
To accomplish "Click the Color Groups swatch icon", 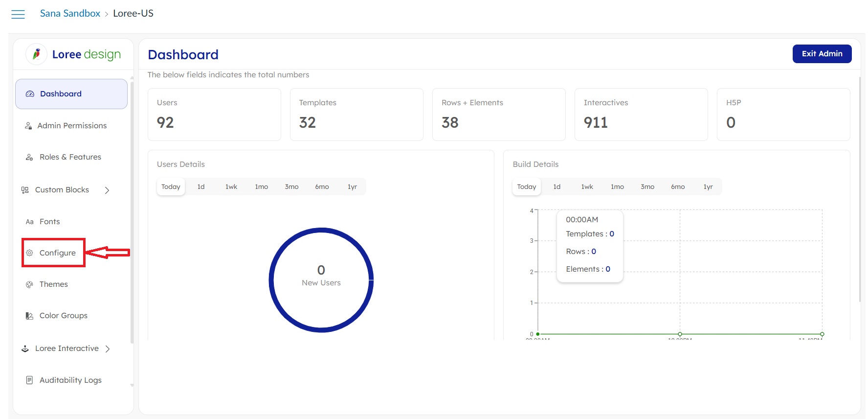I will 29,316.
